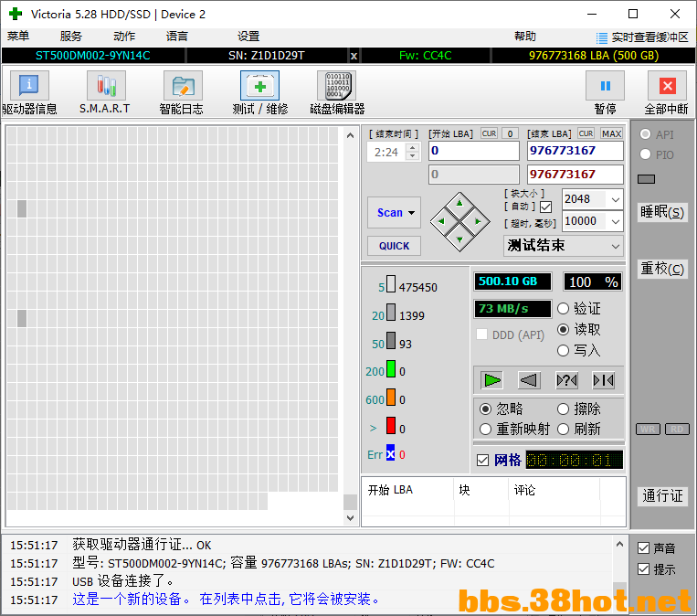Toggle the 网格 grid checkbox

tap(482, 460)
